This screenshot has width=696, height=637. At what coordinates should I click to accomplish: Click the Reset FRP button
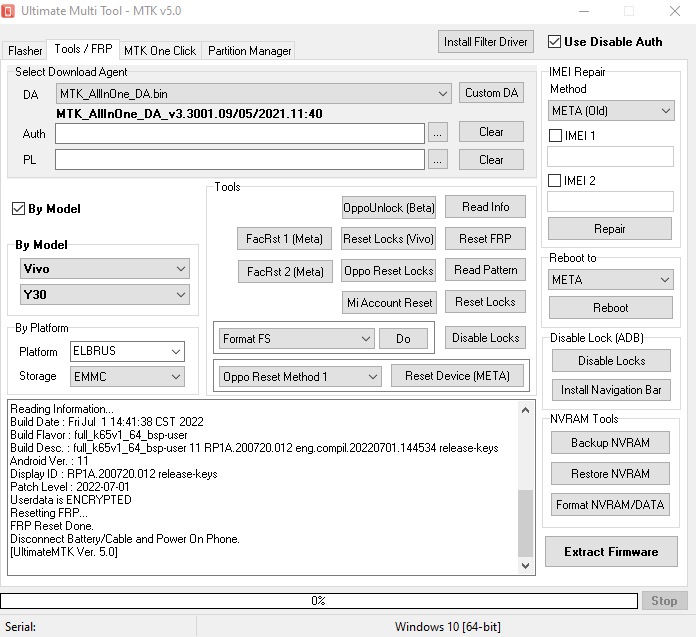486,239
